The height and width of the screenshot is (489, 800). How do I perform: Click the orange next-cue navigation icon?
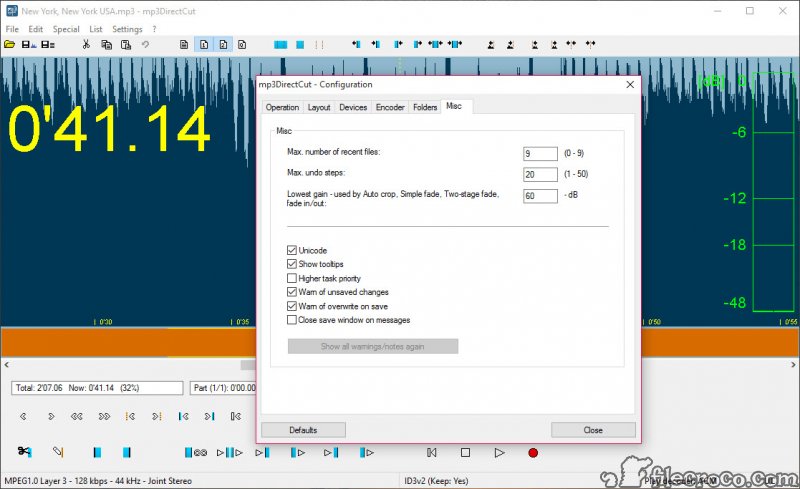click(x=157, y=417)
